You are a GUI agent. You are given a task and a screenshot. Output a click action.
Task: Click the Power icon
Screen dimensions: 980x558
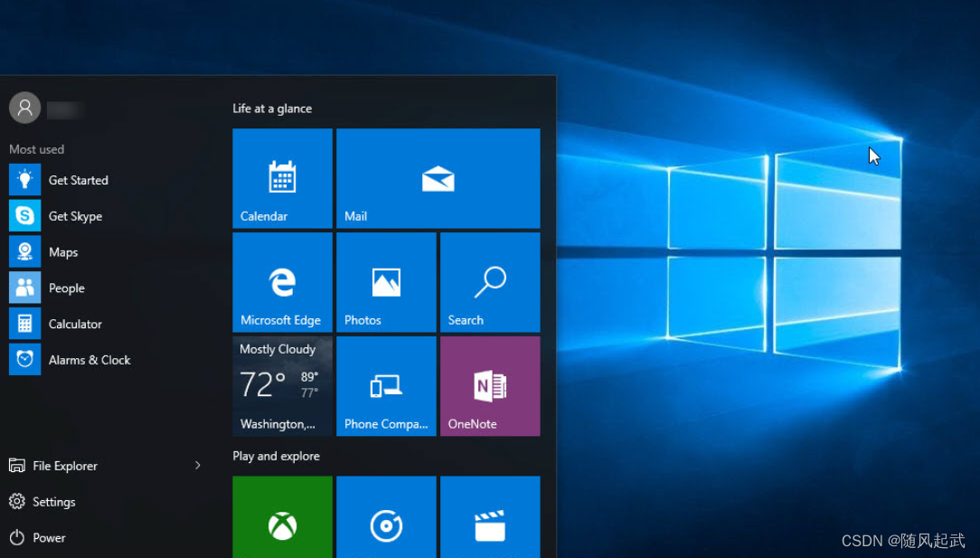[17, 537]
